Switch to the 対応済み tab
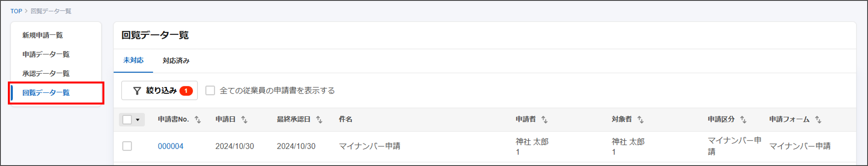 176,61
